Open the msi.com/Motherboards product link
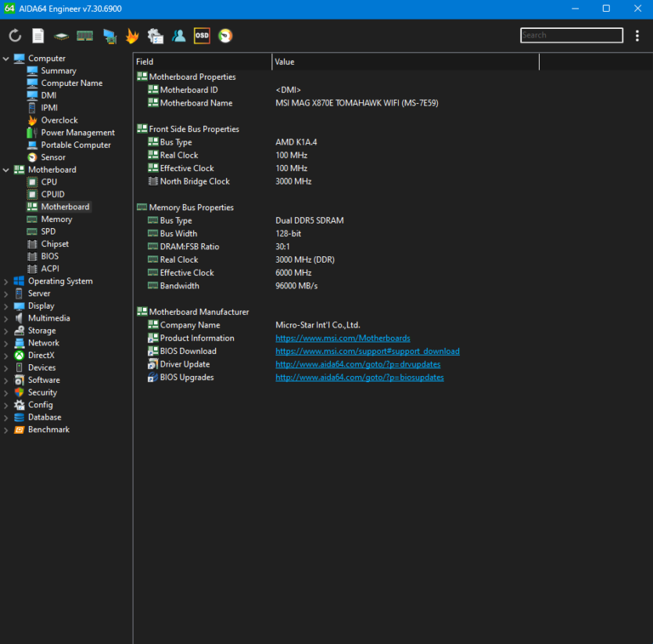 [x=343, y=338]
